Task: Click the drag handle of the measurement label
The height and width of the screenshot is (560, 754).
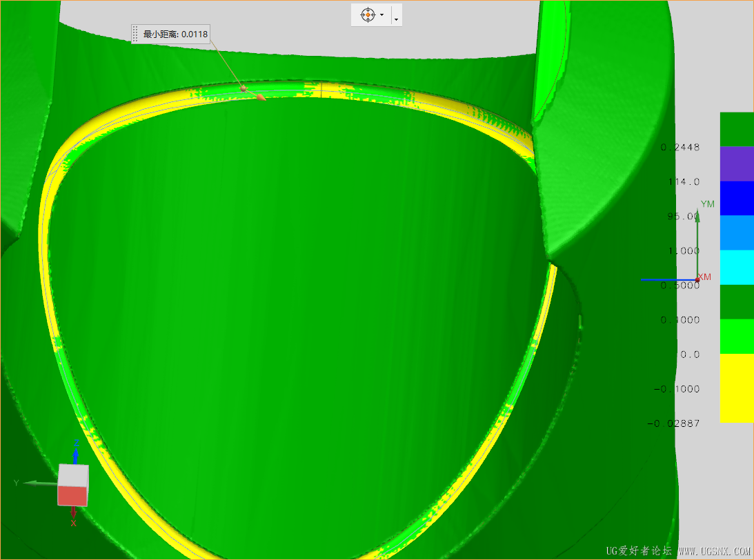Action: 135,34
